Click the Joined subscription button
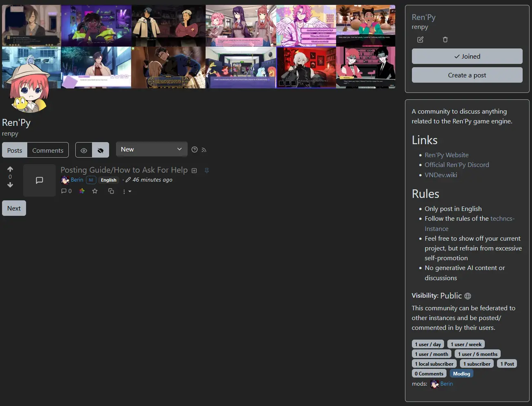The width and height of the screenshot is (532, 406). (x=467, y=56)
